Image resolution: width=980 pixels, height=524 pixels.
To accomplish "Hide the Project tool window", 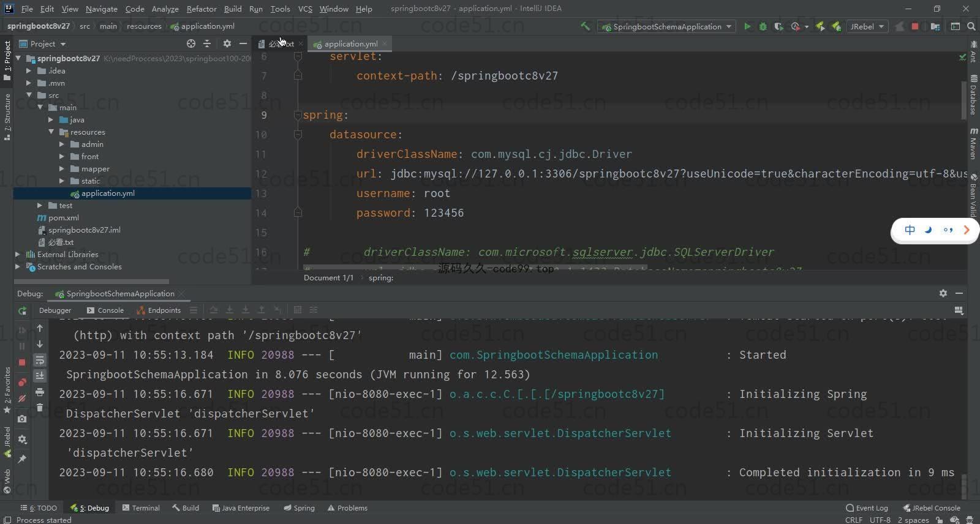I will click(x=243, y=43).
